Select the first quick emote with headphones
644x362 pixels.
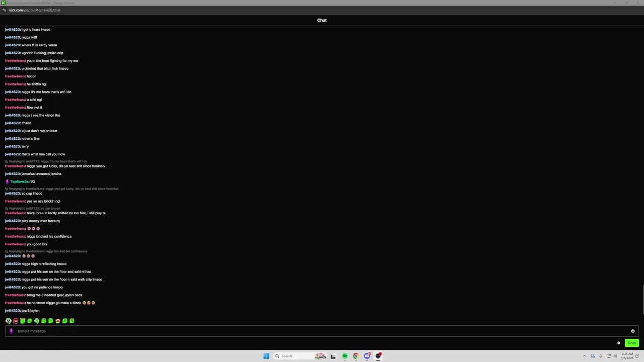coord(9,321)
